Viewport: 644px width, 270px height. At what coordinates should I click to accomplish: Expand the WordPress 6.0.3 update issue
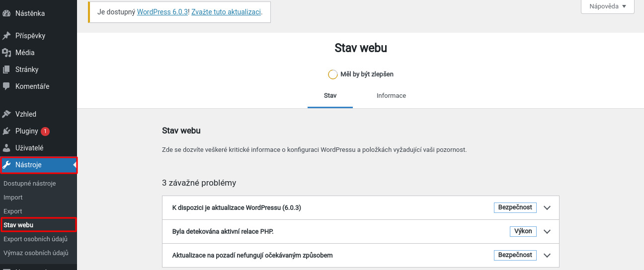click(x=547, y=208)
